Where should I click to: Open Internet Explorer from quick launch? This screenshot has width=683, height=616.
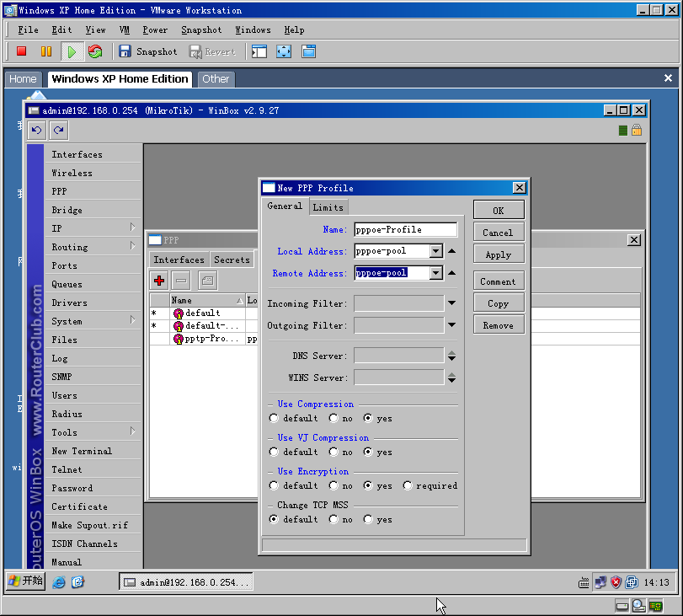point(59,582)
